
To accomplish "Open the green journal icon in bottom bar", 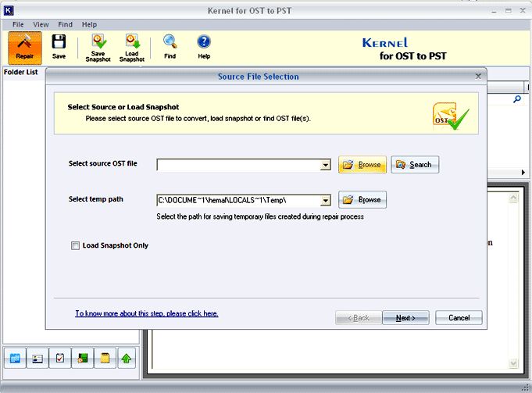I will tap(83, 358).
